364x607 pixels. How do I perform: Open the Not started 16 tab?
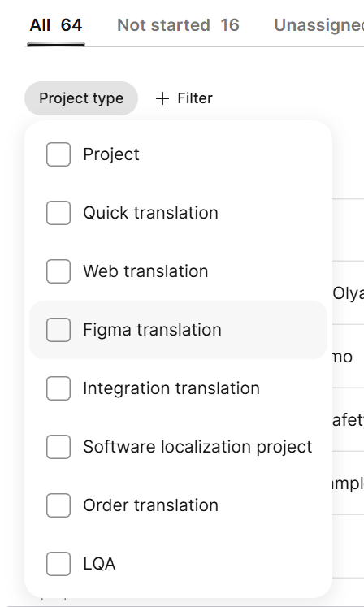178,25
